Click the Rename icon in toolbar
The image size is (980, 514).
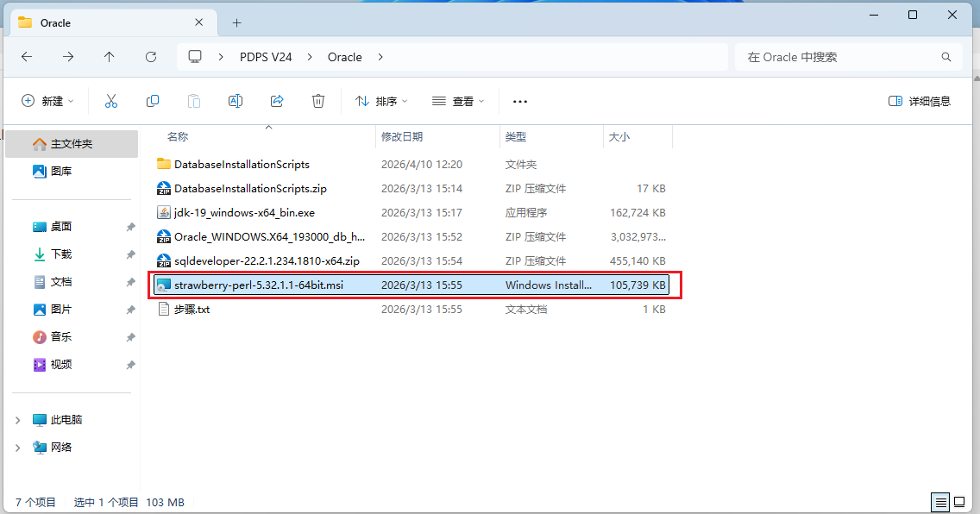coord(235,101)
